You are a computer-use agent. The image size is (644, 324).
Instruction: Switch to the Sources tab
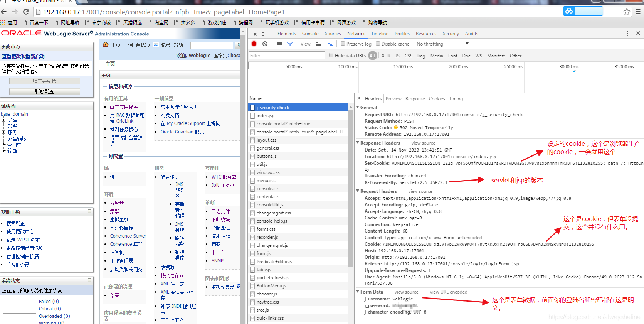[333, 34]
